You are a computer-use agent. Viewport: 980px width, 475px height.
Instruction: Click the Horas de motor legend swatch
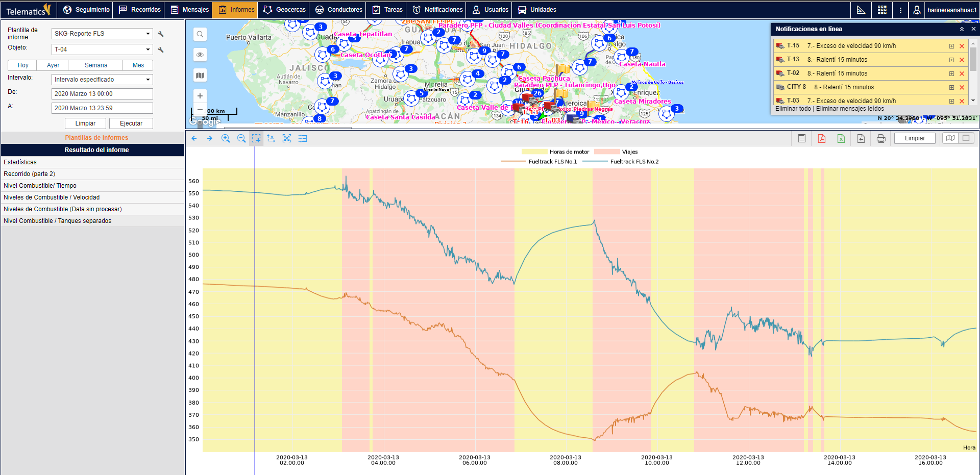point(534,152)
